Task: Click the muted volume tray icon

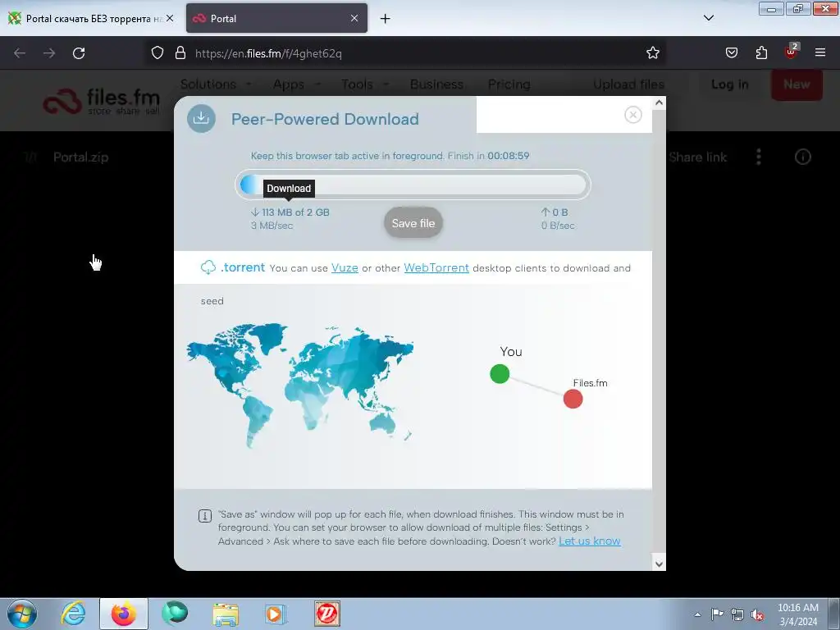Action: (x=757, y=614)
